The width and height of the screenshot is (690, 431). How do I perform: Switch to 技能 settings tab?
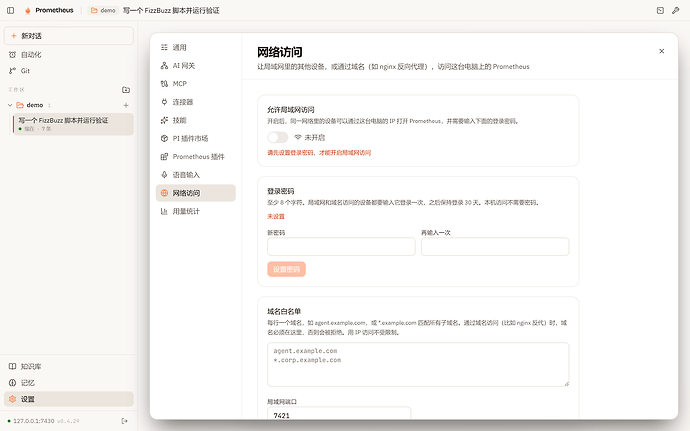click(195, 120)
